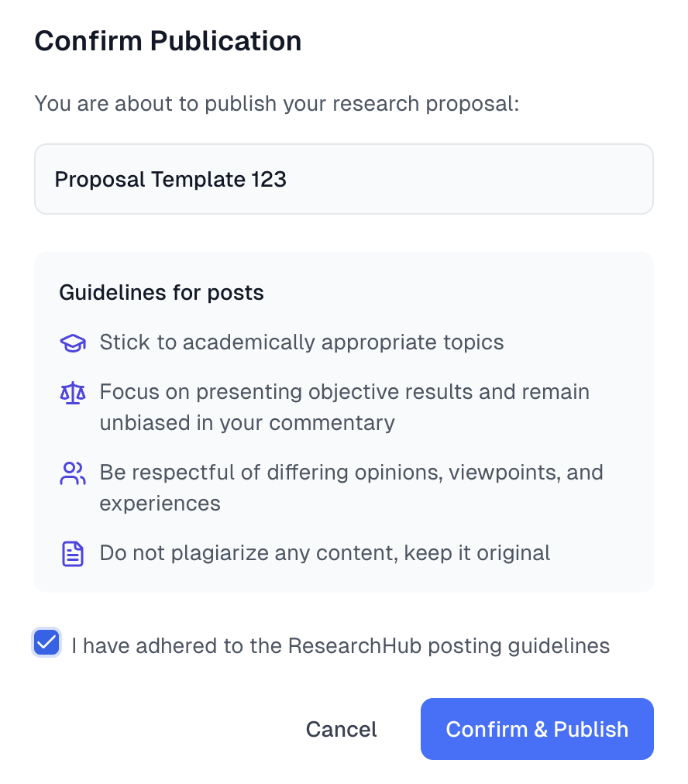Click the Proposal Template 123 title field
Viewport: 688px width, 784px height.
[344, 179]
